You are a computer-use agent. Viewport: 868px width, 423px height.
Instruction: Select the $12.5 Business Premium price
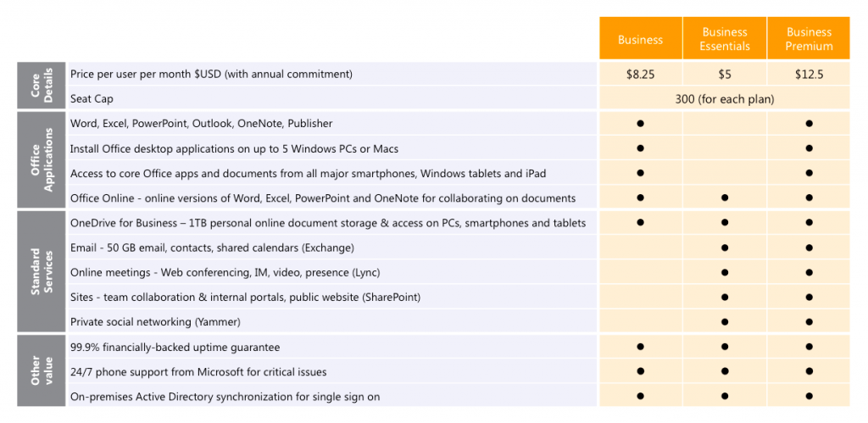tap(809, 75)
